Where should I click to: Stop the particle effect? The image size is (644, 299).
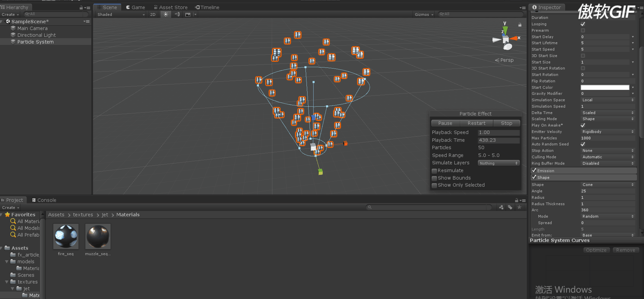(506, 123)
